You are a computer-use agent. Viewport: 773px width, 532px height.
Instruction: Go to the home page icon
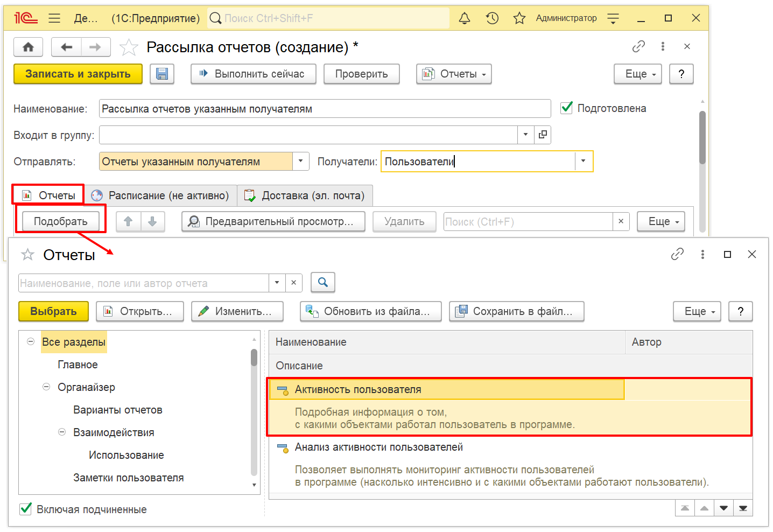tap(29, 47)
